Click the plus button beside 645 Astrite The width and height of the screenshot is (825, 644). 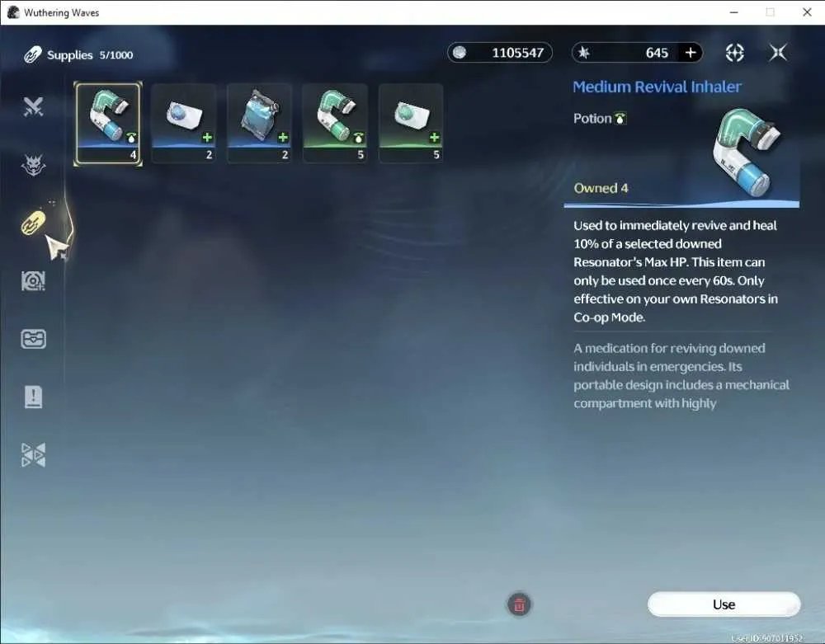point(691,53)
